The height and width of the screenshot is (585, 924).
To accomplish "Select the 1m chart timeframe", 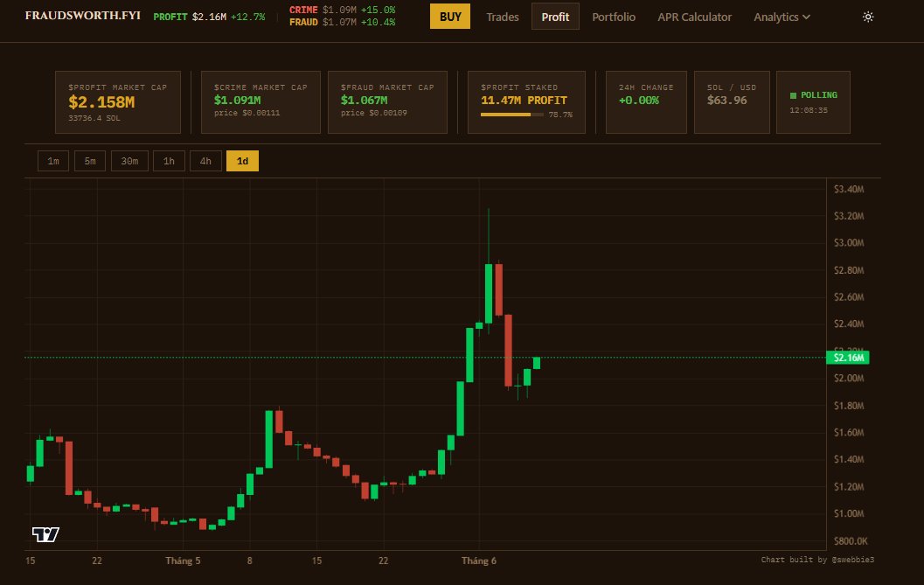I will 53,161.
